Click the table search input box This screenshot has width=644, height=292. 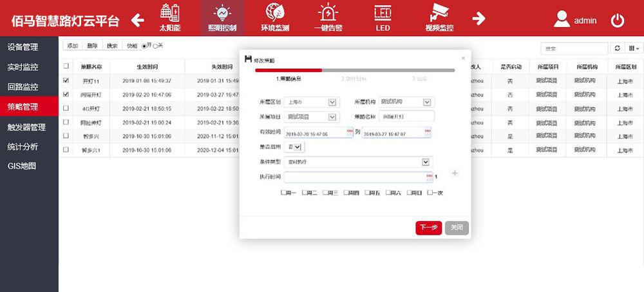pyautogui.click(x=574, y=48)
